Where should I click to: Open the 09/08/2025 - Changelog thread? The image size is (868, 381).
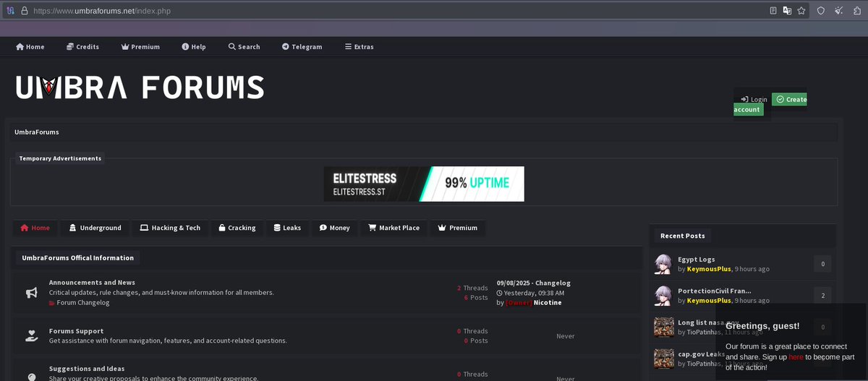click(534, 283)
